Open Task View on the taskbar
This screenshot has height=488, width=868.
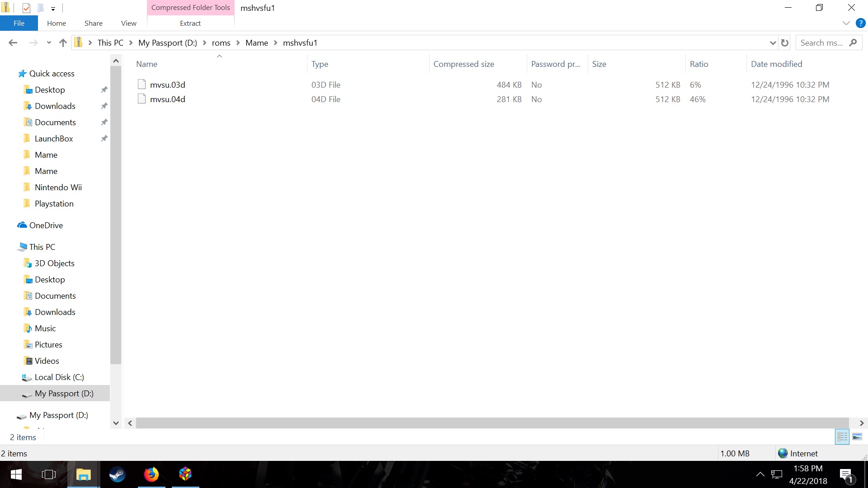pyautogui.click(x=48, y=474)
